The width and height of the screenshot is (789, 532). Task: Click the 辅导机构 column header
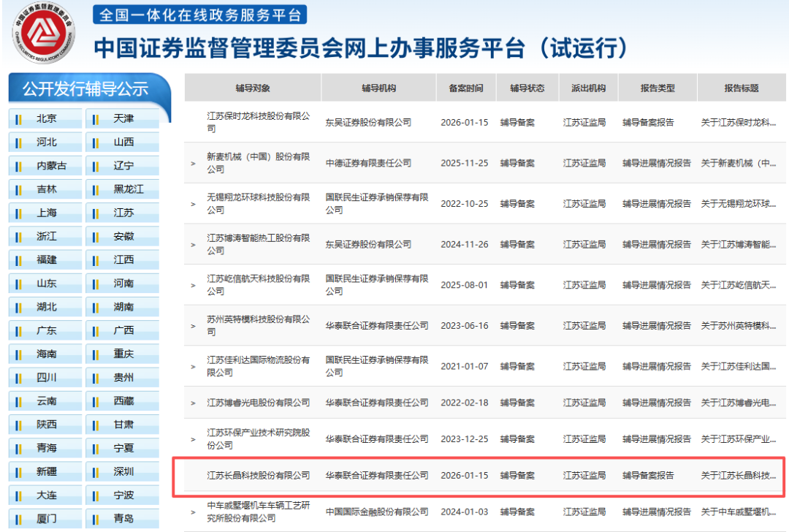[x=378, y=88]
